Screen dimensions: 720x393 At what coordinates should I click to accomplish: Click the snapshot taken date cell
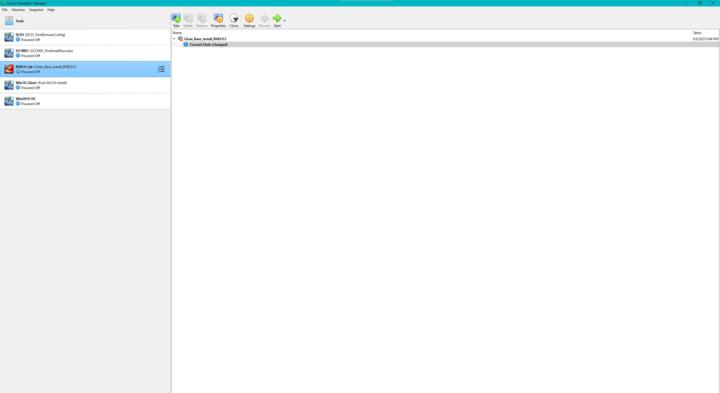(705, 39)
